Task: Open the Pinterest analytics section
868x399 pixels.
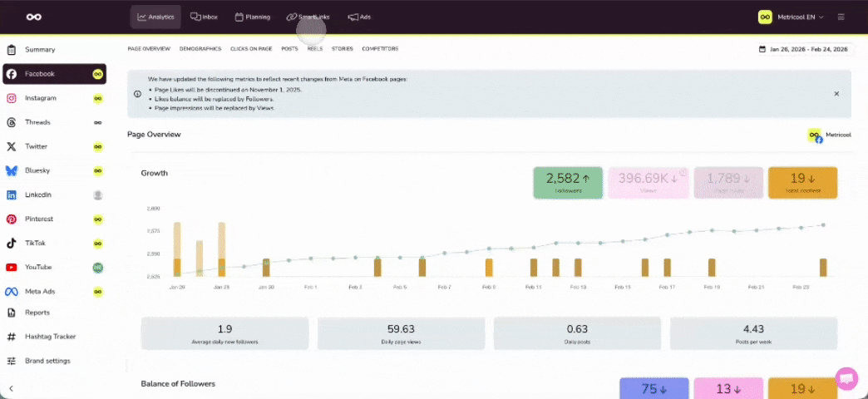Action: pyautogui.click(x=41, y=219)
